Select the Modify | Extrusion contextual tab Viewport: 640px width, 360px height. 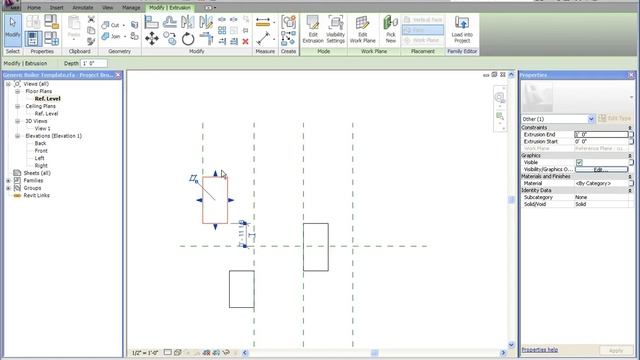(x=170, y=8)
